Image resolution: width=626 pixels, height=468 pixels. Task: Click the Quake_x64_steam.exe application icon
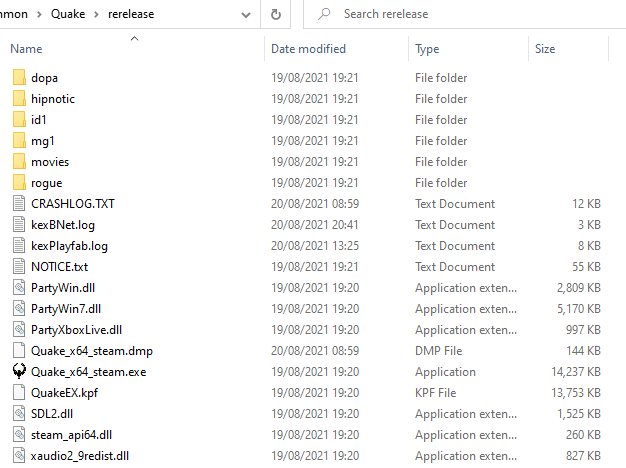[19, 371]
